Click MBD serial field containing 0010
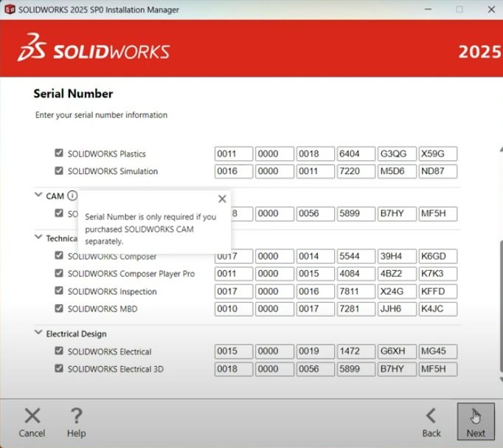 (234, 309)
